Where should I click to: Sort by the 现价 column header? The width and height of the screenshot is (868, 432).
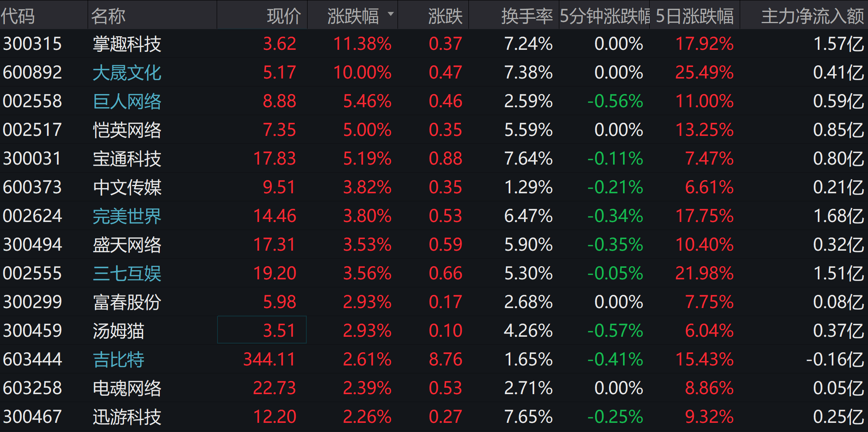284,16
